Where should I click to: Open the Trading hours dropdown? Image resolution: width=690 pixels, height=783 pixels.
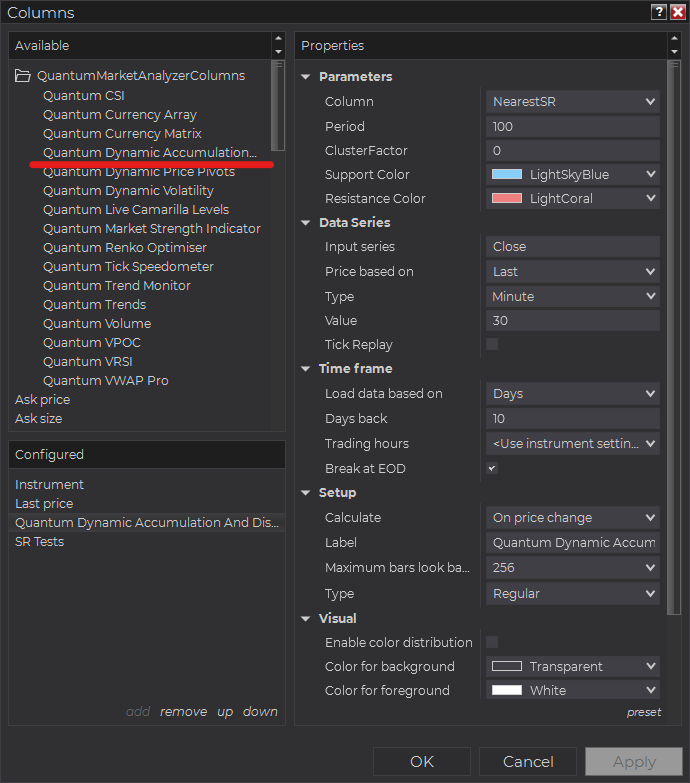573,443
